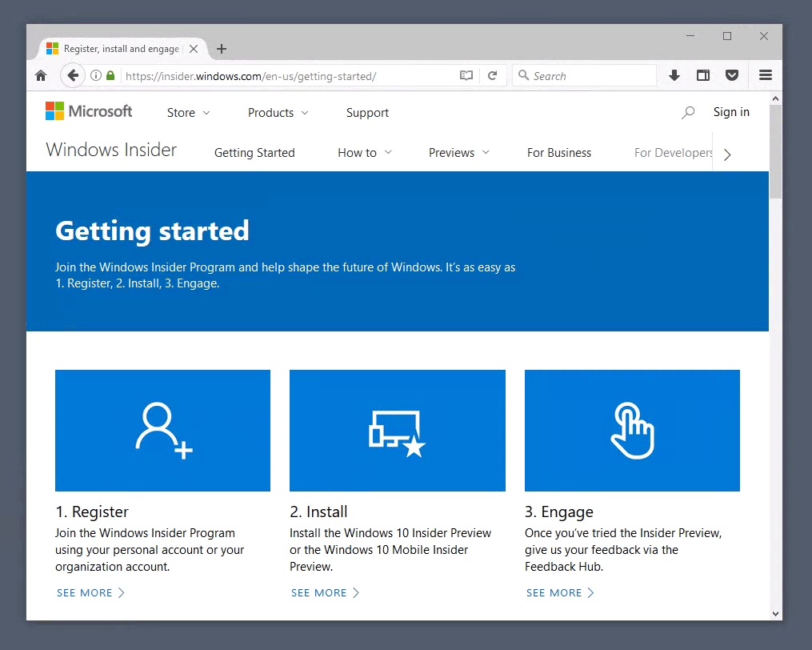
Task: Reload the page with refresh icon
Action: [493, 75]
